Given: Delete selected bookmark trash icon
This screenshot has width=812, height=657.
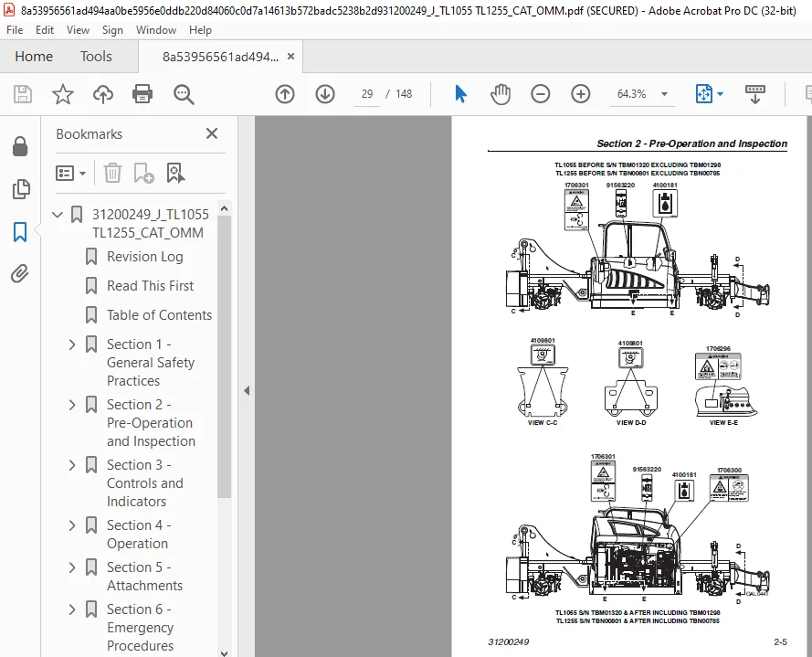Looking at the screenshot, I should tap(112, 173).
